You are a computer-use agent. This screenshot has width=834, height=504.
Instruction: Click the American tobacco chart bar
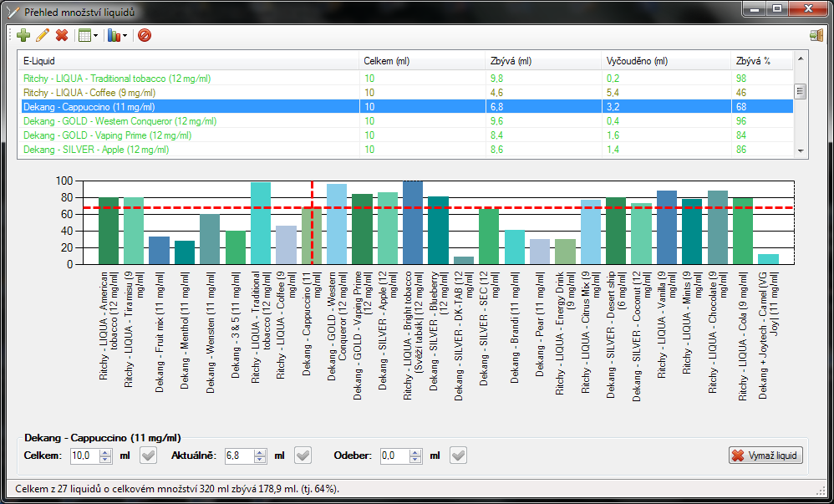pyautogui.click(x=109, y=231)
